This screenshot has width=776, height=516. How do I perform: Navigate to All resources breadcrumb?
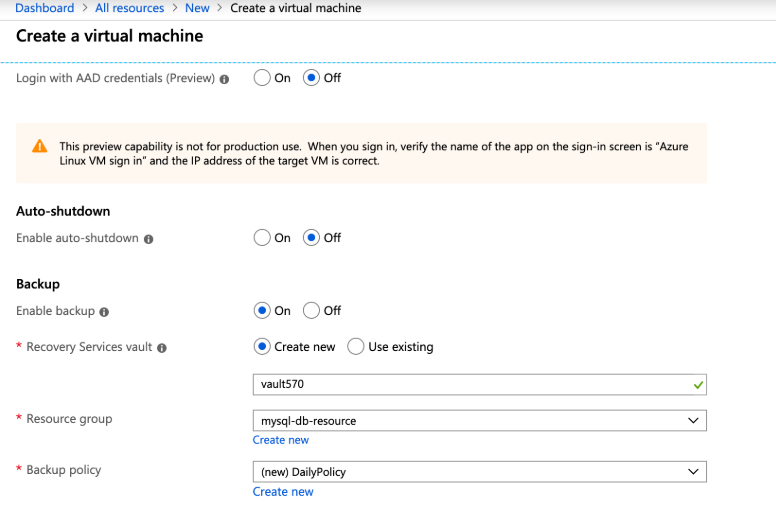tap(129, 8)
